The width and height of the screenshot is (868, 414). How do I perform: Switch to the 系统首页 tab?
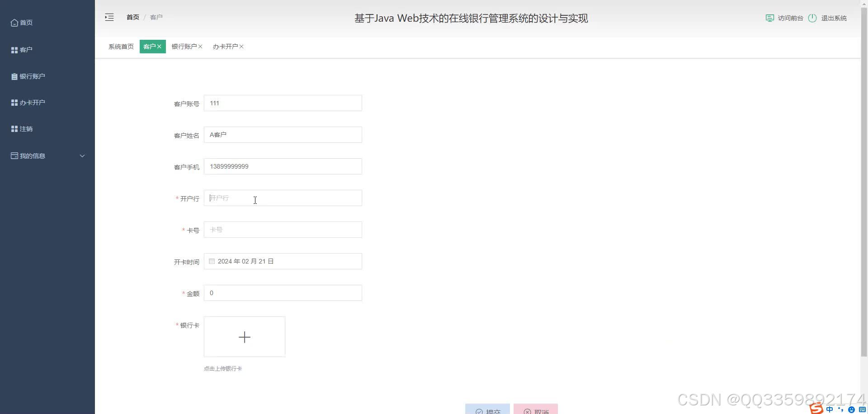pos(121,47)
